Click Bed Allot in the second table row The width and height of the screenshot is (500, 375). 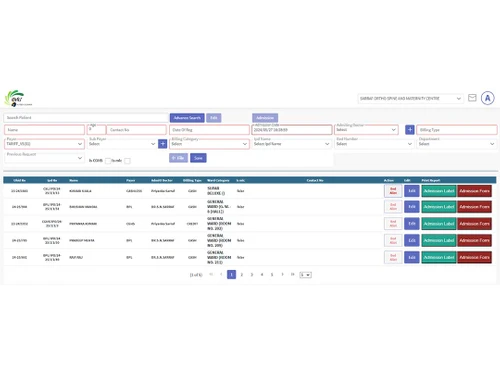pos(393,207)
